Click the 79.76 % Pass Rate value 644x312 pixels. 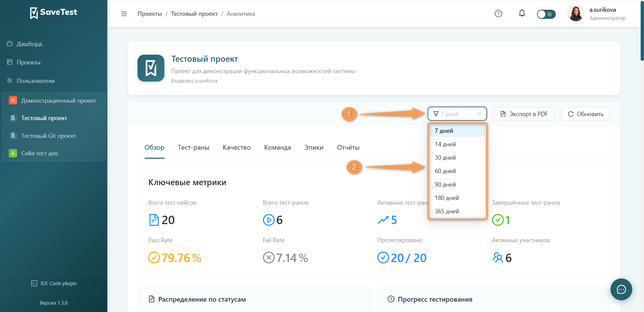181,258
